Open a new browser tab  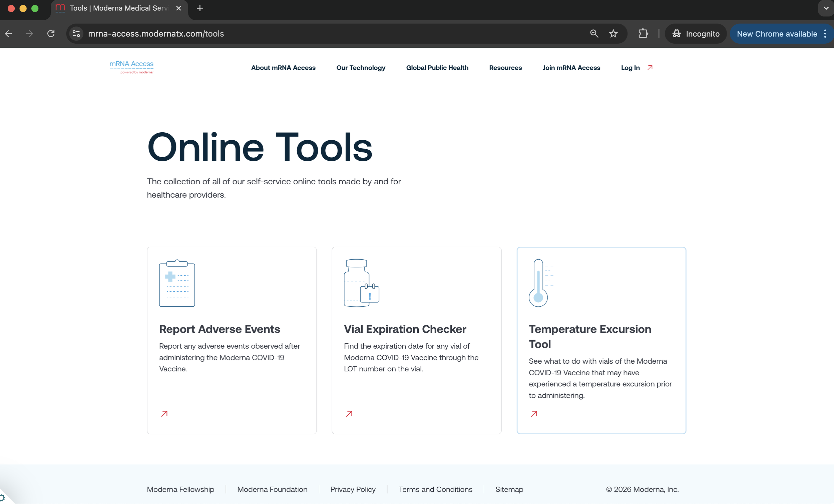click(x=200, y=8)
